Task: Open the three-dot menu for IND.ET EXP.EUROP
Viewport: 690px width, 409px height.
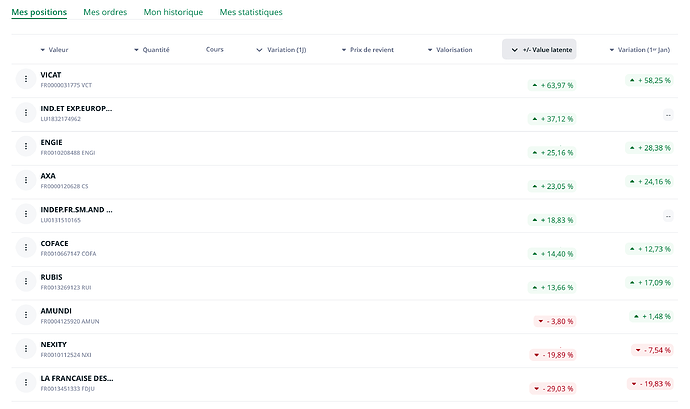Action: [x=26, y=113]
